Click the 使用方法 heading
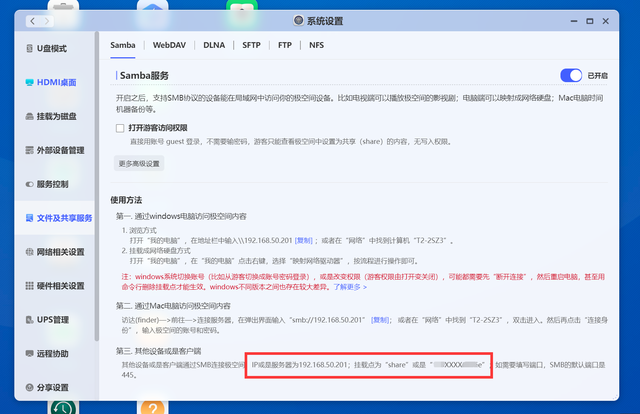The width and height of the screenshot is (640, 414). point(126,200)
